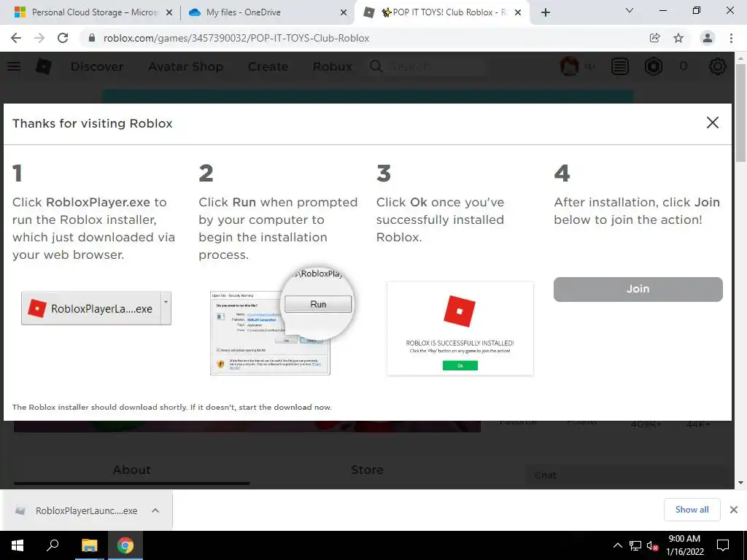Open the Create menu item
747x560 pixels.
coord(268,66)
